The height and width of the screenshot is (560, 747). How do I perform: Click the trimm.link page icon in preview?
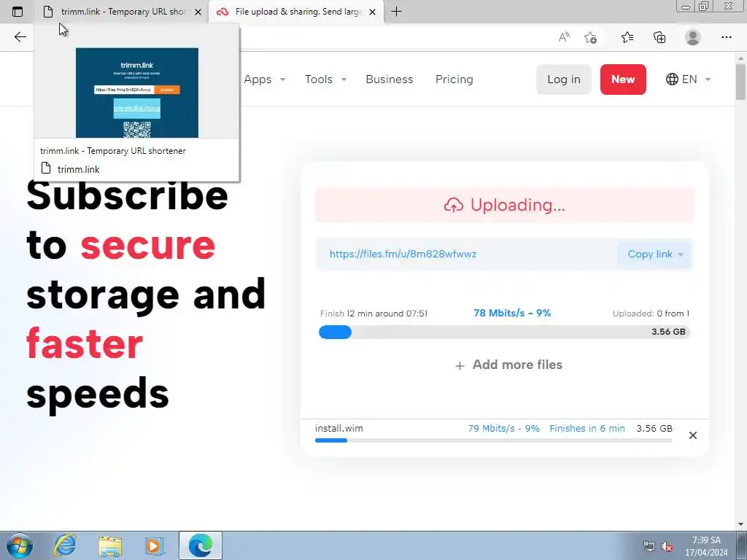(46, 168)
